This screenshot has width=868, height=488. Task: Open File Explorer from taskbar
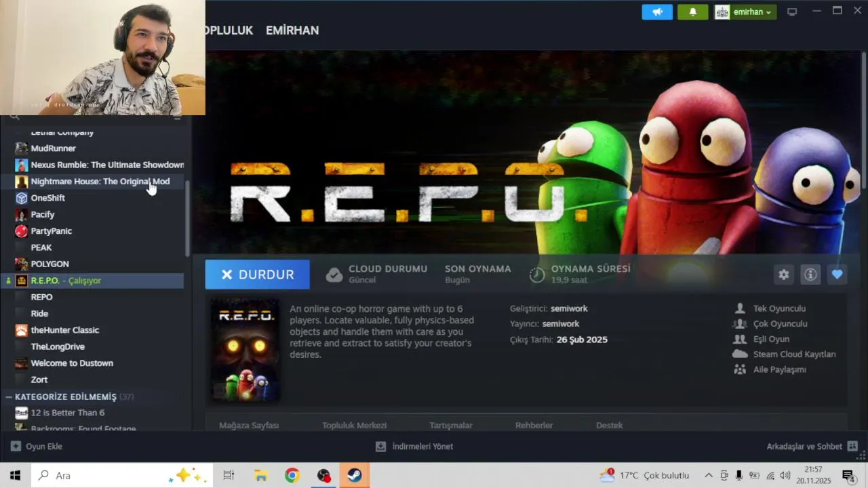pyautogui.click(x=260, y=475)
